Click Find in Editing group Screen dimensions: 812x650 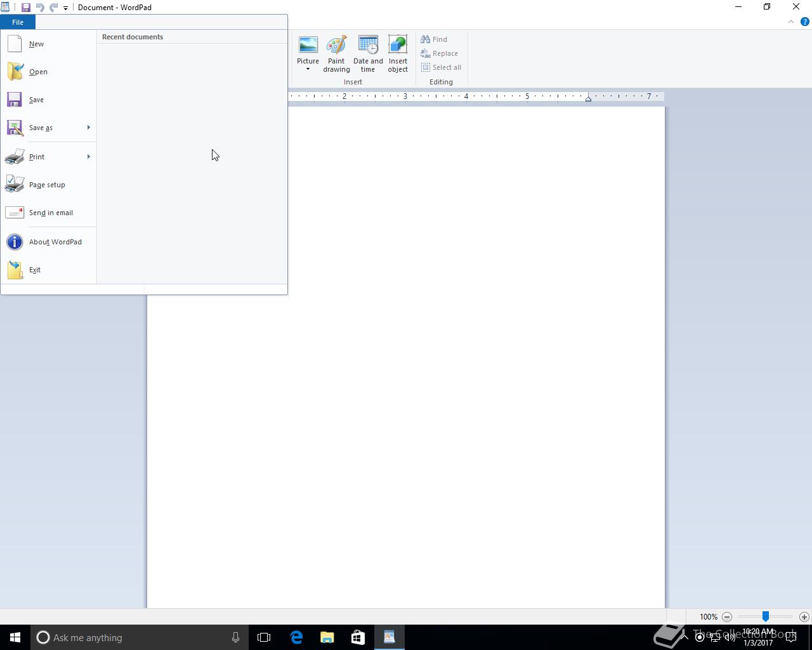[435, 39]
